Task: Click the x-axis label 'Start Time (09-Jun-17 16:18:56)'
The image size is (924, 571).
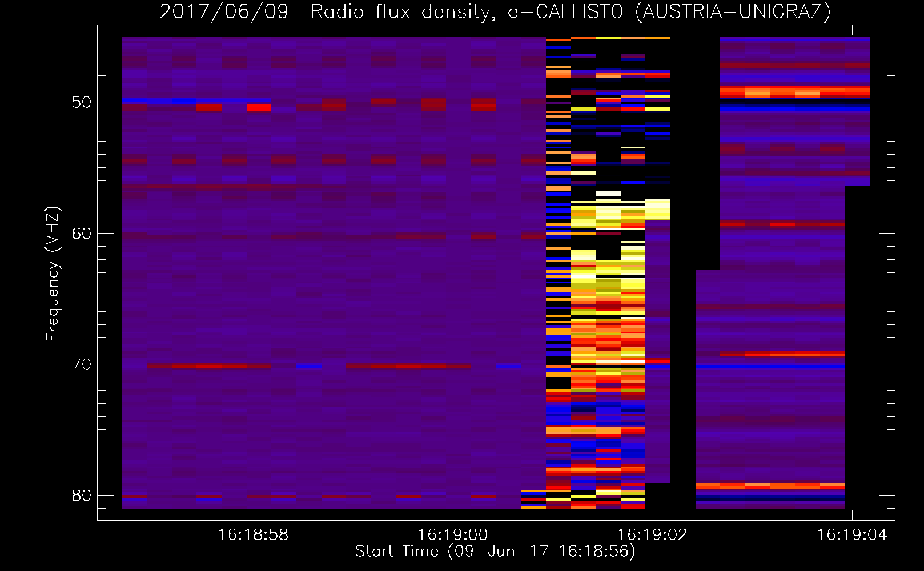Action: [x=495, y=552]
